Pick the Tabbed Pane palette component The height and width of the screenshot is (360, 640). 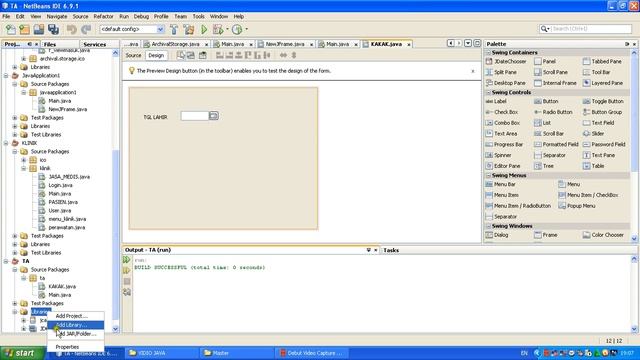[602, 61]
